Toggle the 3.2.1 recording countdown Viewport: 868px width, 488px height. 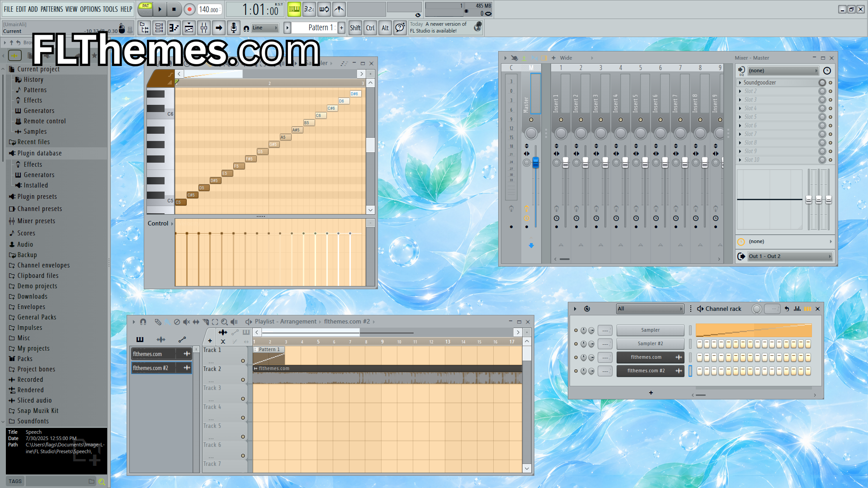coord(309,9)
